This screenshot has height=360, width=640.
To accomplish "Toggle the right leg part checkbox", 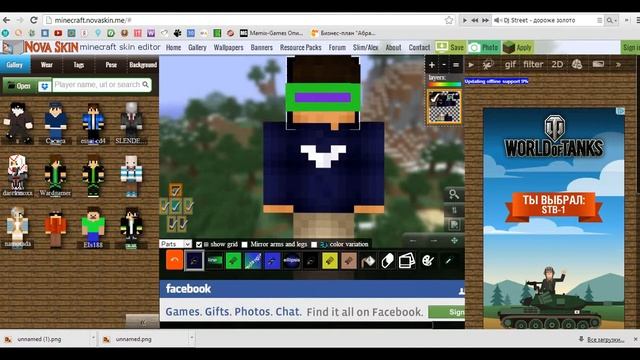I will click(x=182, y=223).
